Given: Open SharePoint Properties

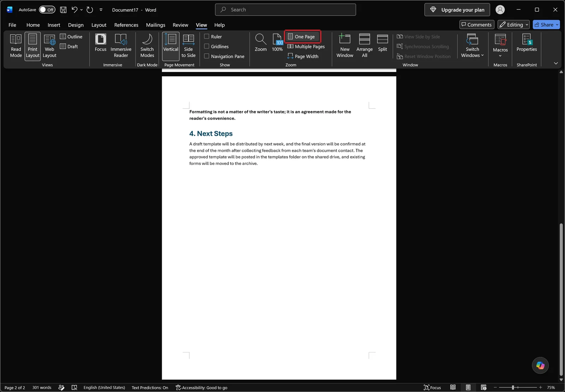Looking at the screenshot, I should [x=527, y=43].
